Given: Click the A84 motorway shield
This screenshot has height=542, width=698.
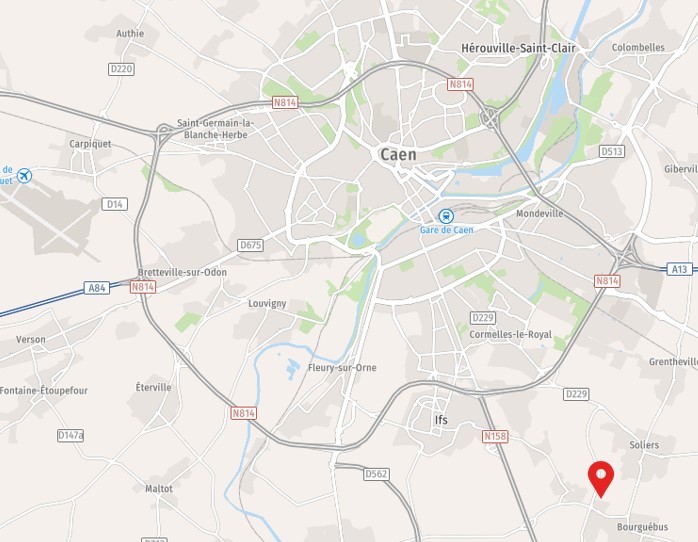Looking at the screenshot, I should coord(97,288).
